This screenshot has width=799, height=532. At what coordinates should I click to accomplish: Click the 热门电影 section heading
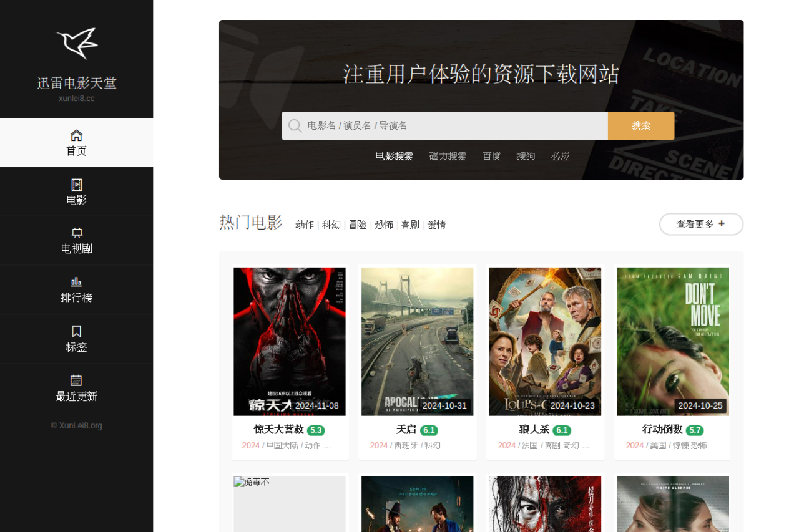click(251, 222)
